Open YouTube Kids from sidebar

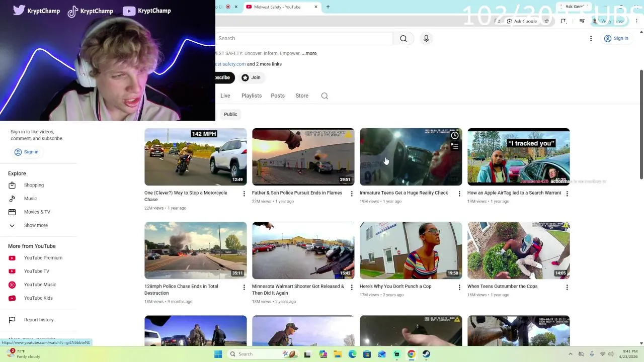[x=39, y=298]
